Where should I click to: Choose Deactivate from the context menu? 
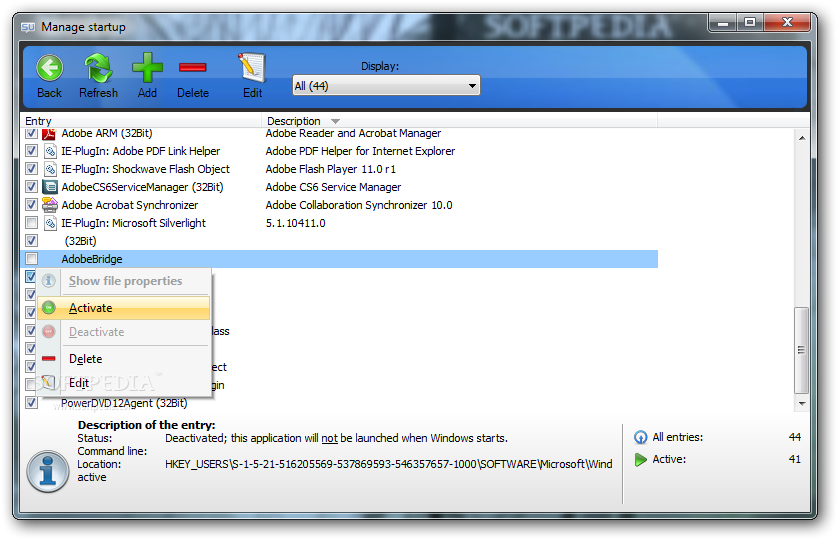tap(123, 332)
